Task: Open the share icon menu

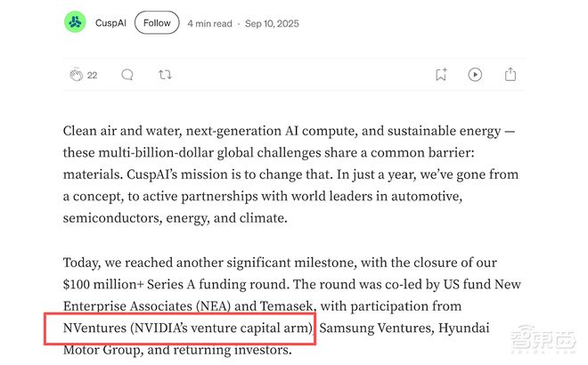Action: click(510, 74)
